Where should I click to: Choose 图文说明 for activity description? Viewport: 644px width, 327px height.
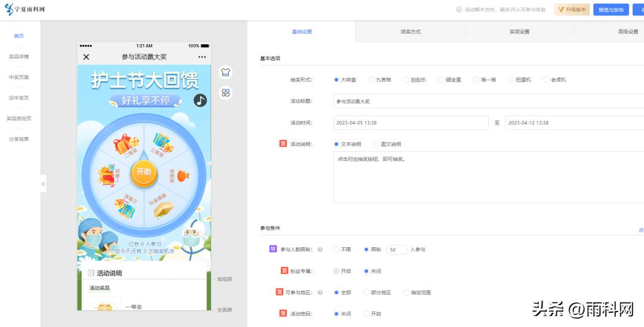(377, 144)
